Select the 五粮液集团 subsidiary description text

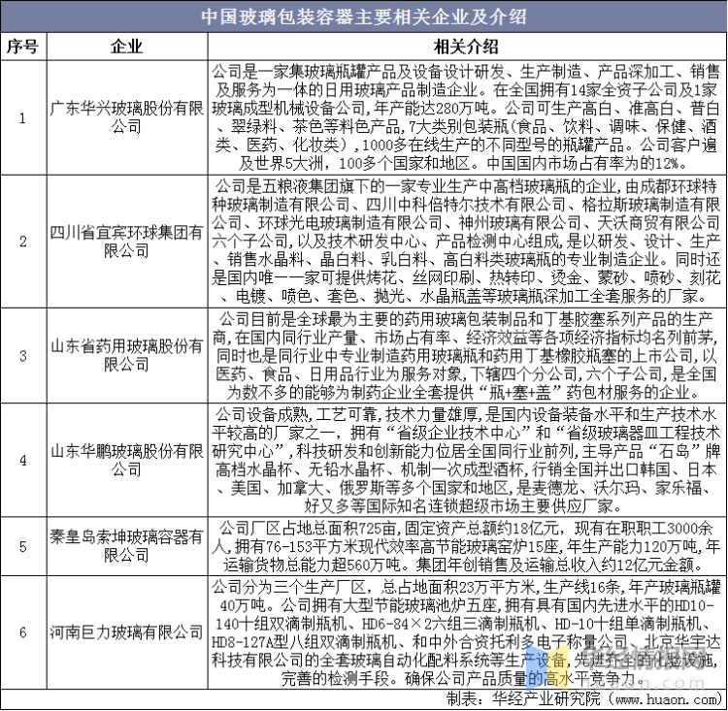click(x=467, y=241)
